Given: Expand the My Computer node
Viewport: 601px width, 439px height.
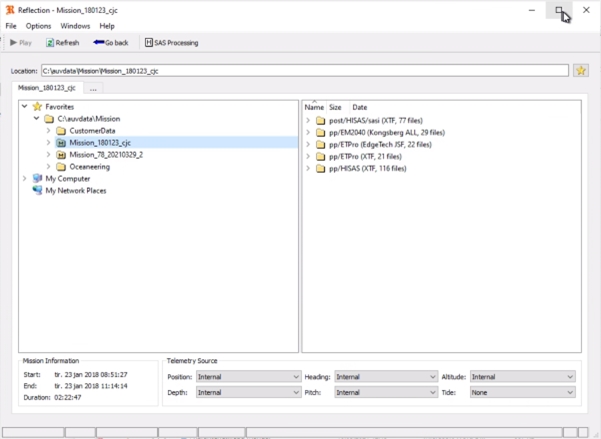Looking at the screenshot, I should (25, 178).
